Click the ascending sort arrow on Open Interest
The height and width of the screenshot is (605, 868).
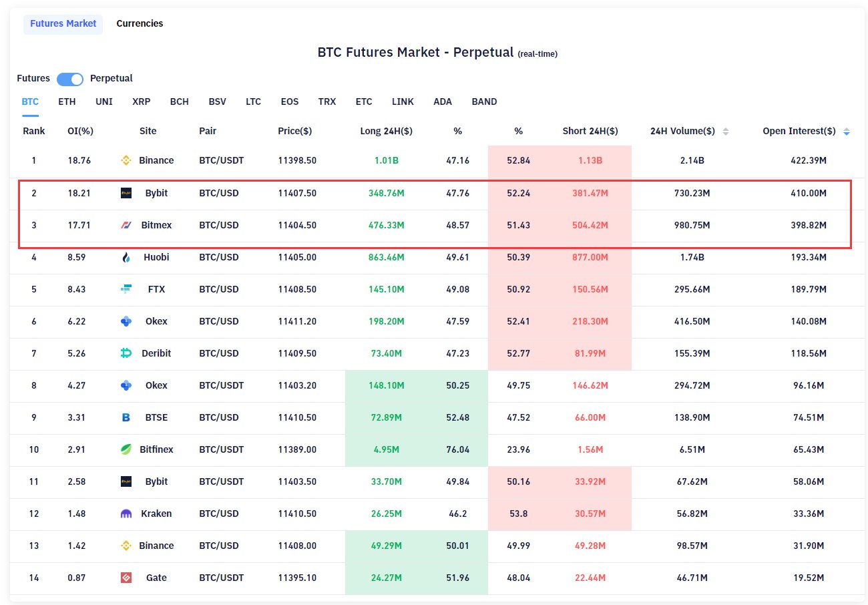[x=847, y=128]
